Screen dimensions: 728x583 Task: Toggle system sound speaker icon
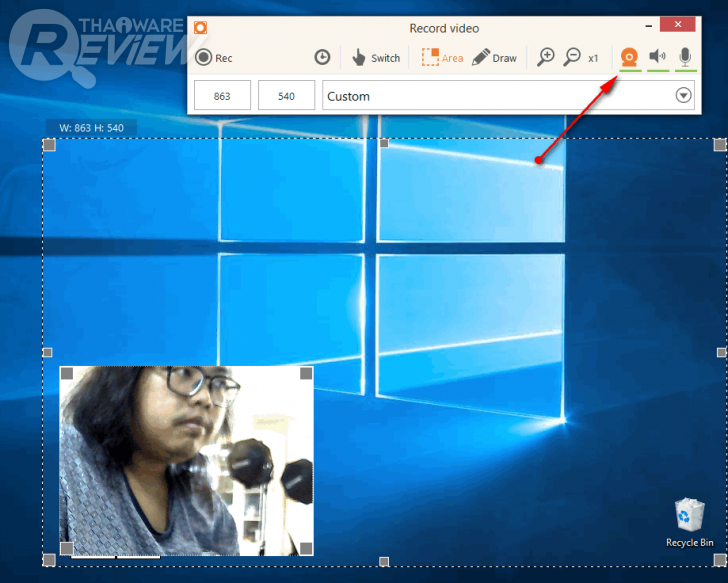tap(657, 57)
